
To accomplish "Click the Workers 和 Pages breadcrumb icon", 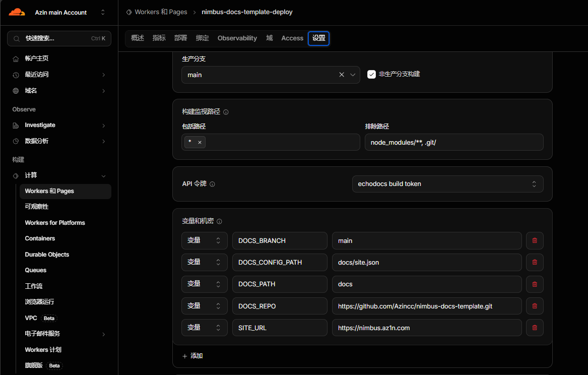I will coord(129,12).
